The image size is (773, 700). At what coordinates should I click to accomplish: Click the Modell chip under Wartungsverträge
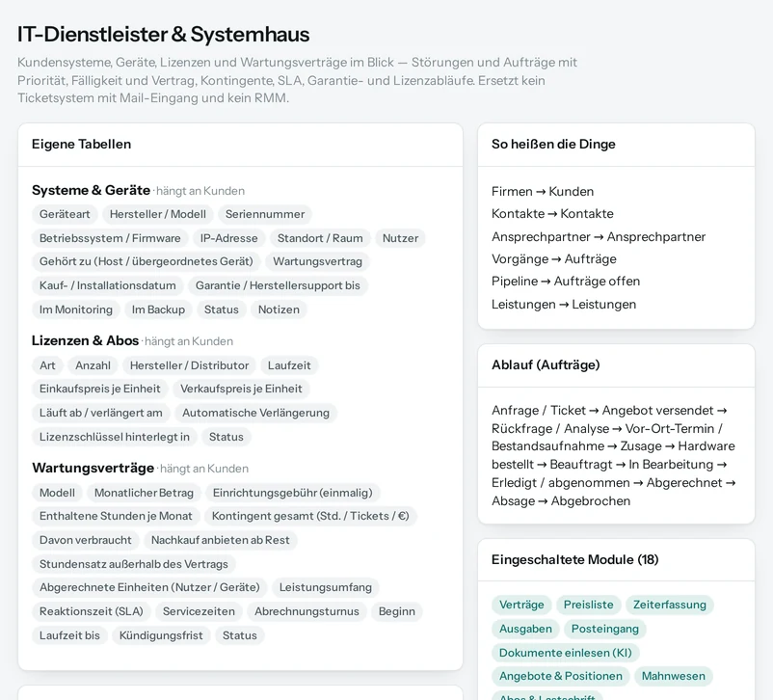click(57, 493)
